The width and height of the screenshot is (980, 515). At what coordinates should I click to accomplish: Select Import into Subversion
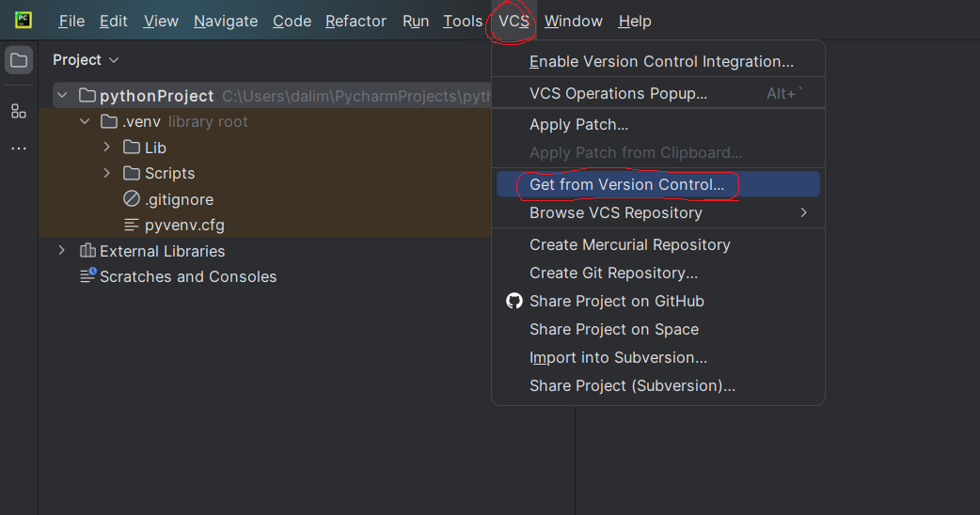tap(658, 358)
